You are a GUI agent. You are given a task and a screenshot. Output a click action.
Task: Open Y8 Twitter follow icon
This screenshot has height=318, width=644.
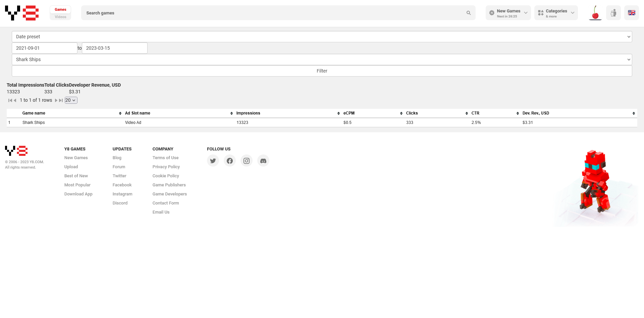pyautogui.click(x=213, y=161)
